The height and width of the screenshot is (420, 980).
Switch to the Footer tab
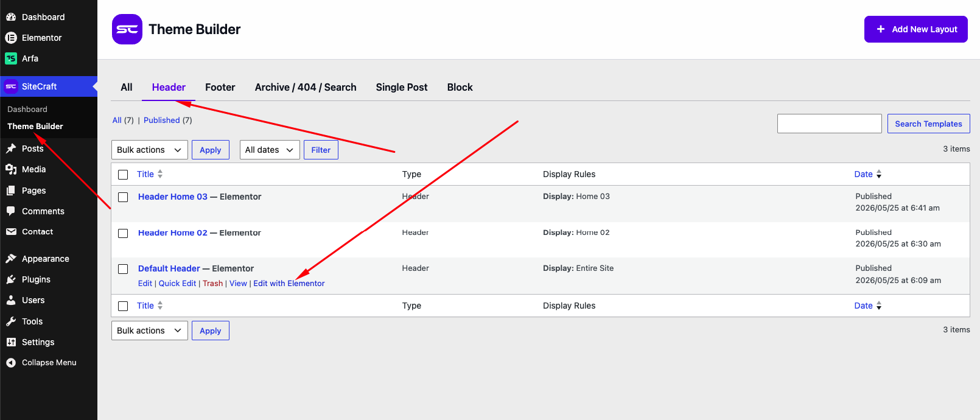click(220, 87)
